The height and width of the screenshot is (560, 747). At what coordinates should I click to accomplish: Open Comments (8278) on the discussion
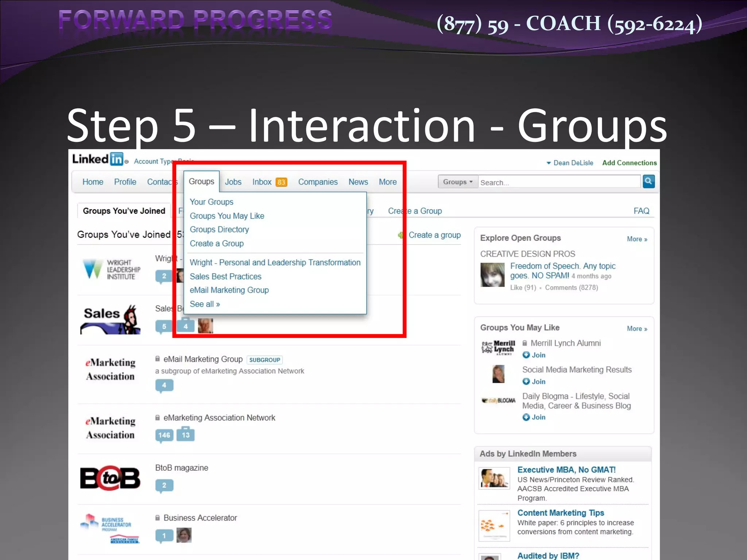572,288
